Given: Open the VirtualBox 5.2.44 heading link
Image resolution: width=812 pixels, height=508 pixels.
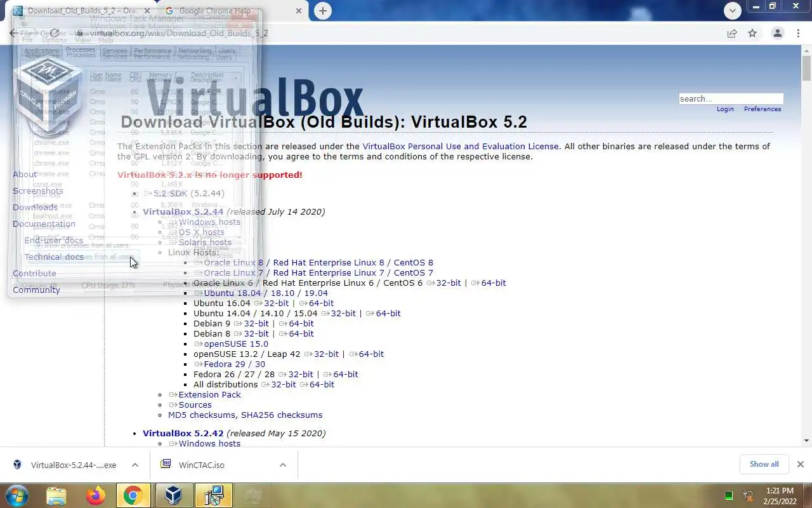Looking at the screenshot, I should pyautogui.click(x=183, y=211).
